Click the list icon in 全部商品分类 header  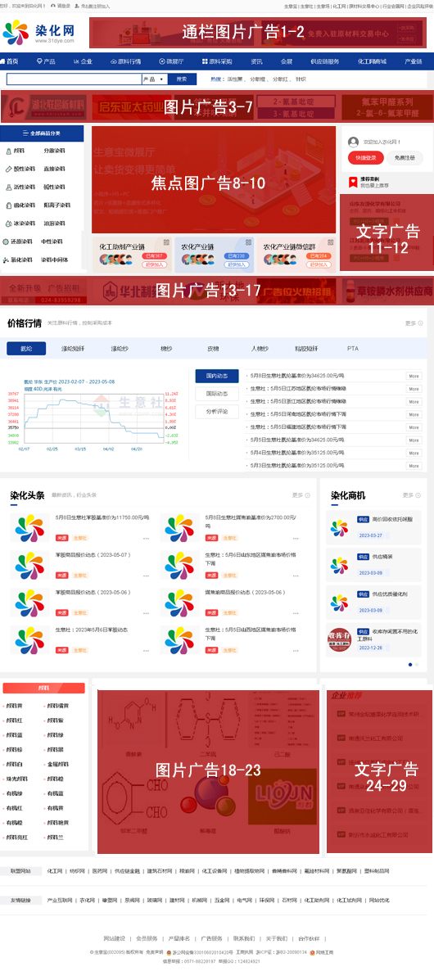tap(25, 133)
